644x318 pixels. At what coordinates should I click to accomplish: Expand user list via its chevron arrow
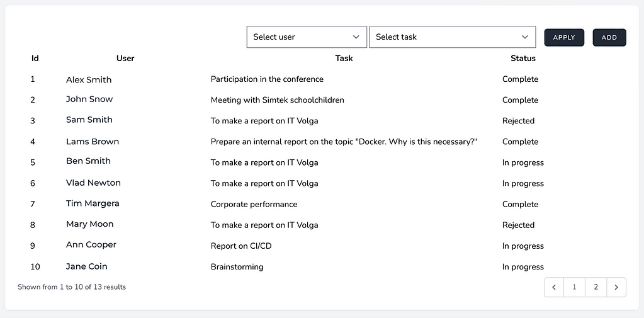point(356,37)
